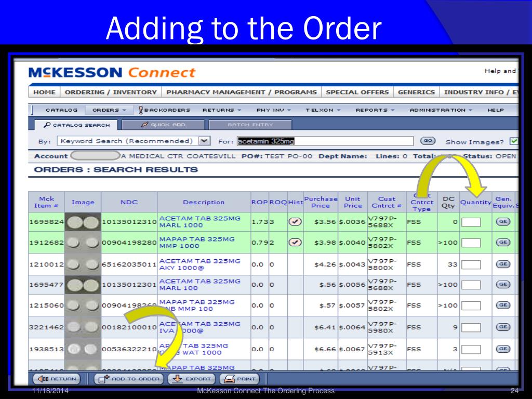Open pill image for item 1695824
This screenshot has width=532, height=399.
(83, 222)
